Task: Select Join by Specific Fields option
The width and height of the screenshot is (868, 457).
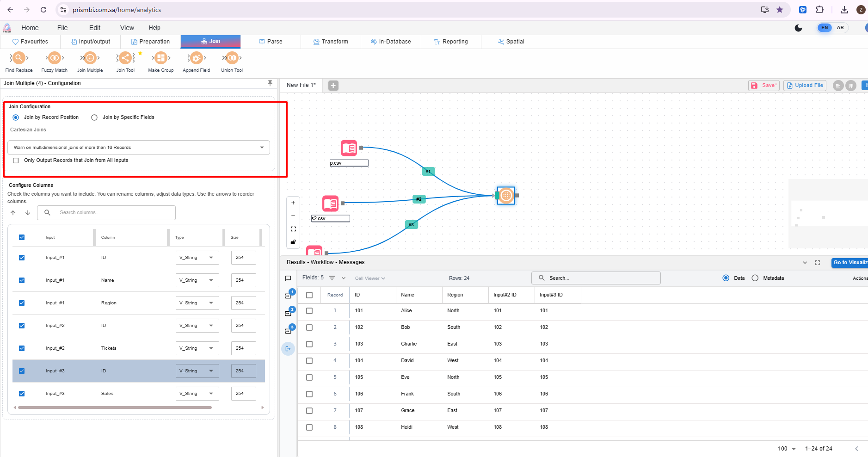Action: click(x=94, y=117)
